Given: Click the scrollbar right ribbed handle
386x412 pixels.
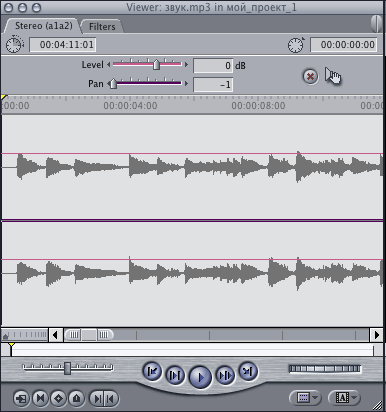Looking at the screenshot, I should (105, 335).
